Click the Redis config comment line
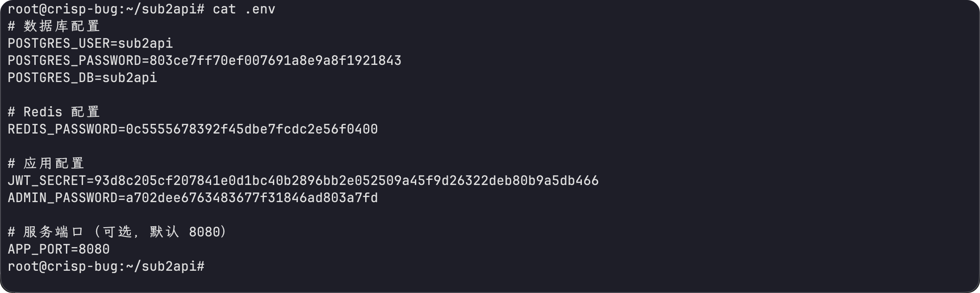 (54, 112)
